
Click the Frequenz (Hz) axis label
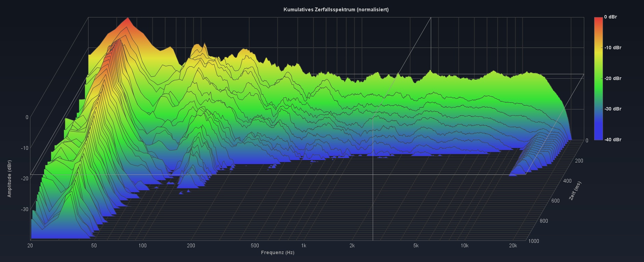pyautogui.click(x=277, y=252)
